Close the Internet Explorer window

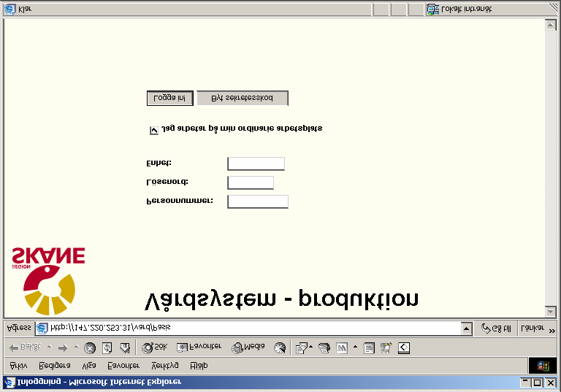[x=551, y=383]
